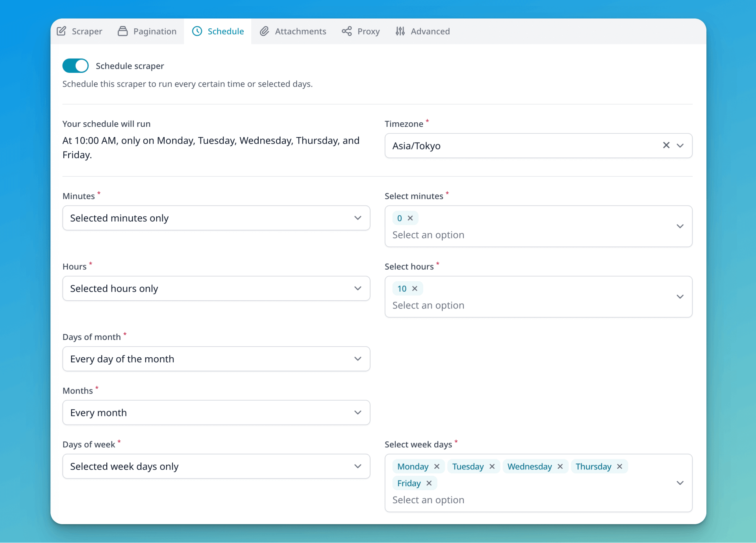Click the clock icon on the Schedule tab
The height and width of the screenshot is (543, 756).
point(196,31)
